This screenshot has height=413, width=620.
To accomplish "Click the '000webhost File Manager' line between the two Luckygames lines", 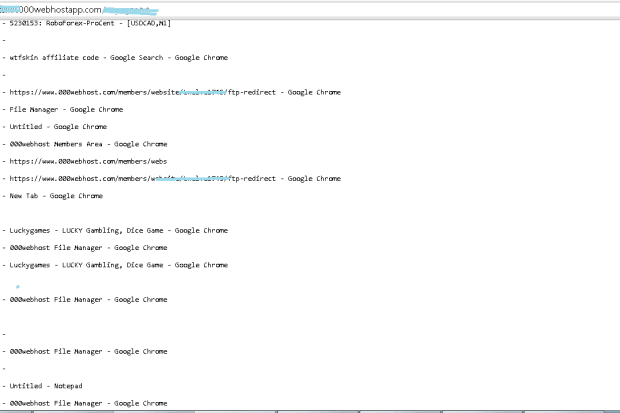I will [88, 248].
